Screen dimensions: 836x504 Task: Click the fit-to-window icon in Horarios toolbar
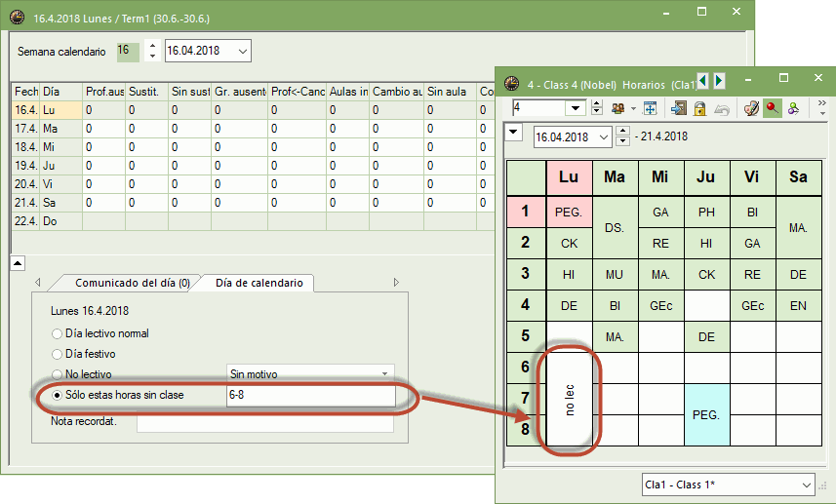[x=650, y=108]
